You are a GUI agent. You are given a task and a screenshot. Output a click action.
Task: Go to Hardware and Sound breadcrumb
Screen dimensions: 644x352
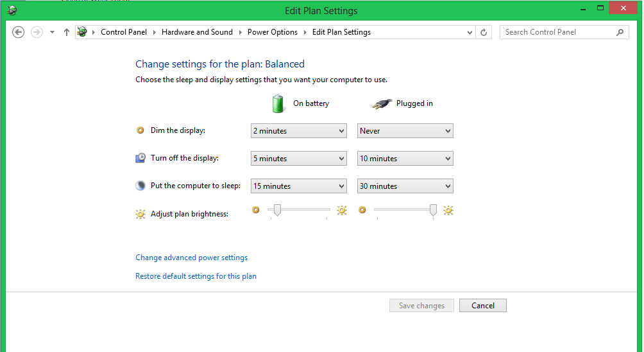click(197, 32)
